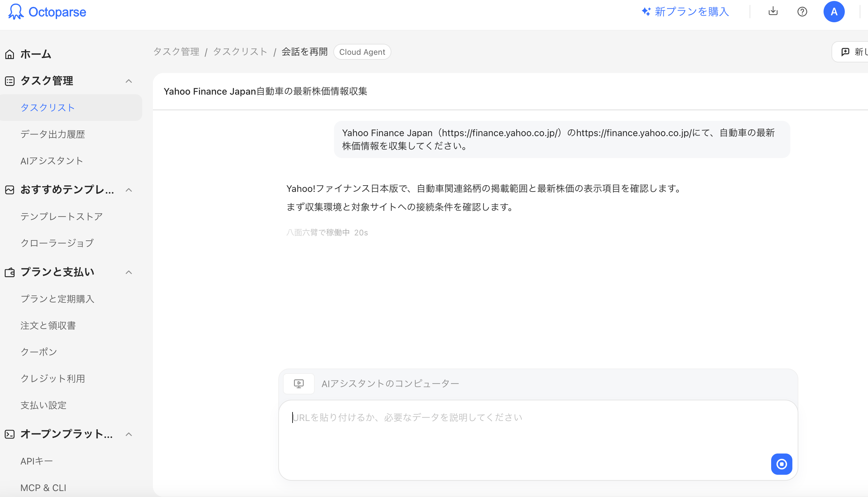This screenshot has height=497, width=868.
Task: Collapse the プランと支払い section chevron
Action: pos(129,272)
